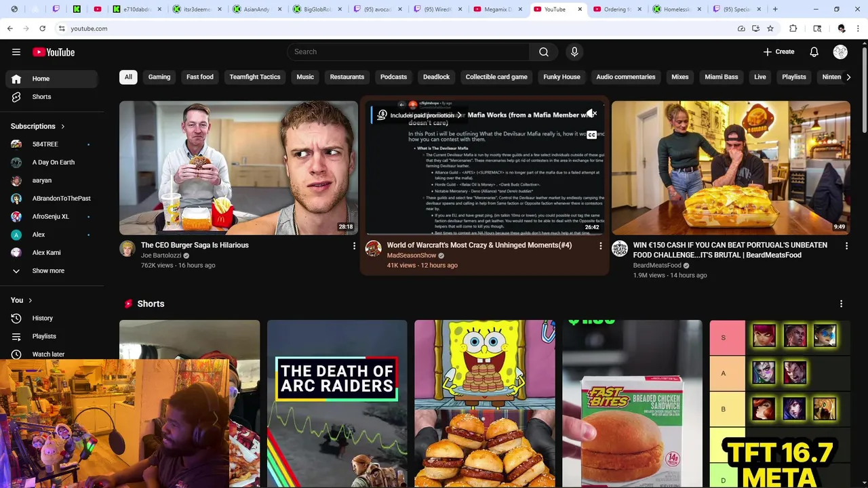Expand Show more subscriptions
868x488 pixels.
[53, 270]
